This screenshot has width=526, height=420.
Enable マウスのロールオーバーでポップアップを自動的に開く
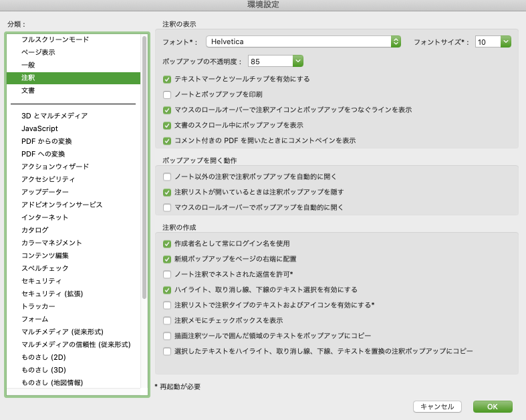click(x=167, y=207)
